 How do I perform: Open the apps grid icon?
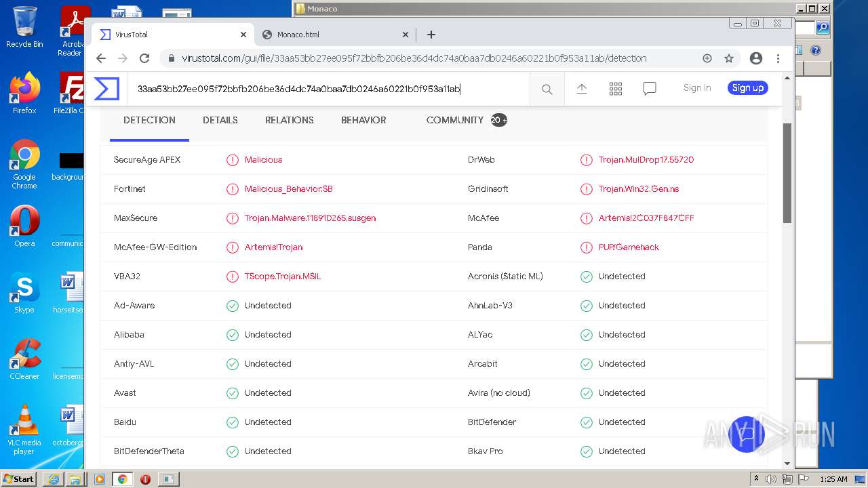coord(616,88)
